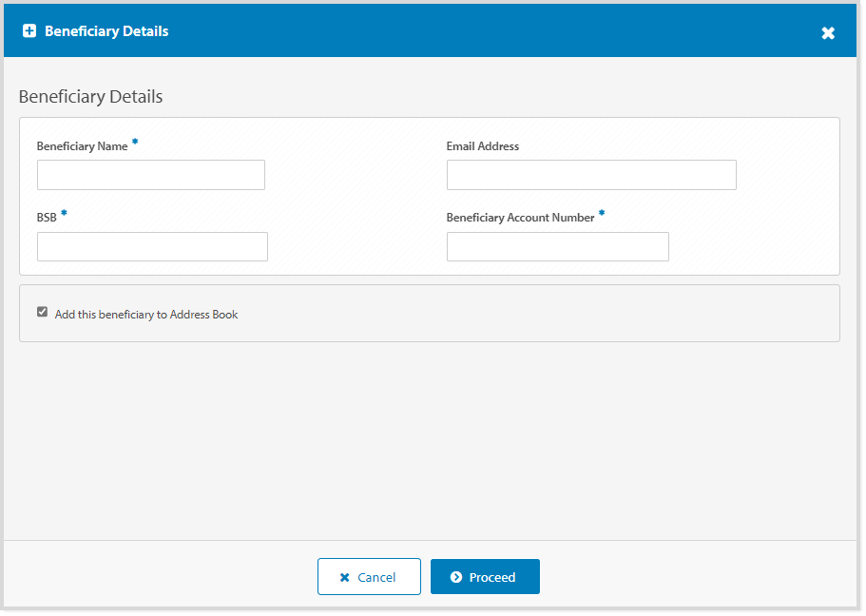Click the Beneficiary Account Number field
This screenshot has height=616, width=866.
coord(557,246)
